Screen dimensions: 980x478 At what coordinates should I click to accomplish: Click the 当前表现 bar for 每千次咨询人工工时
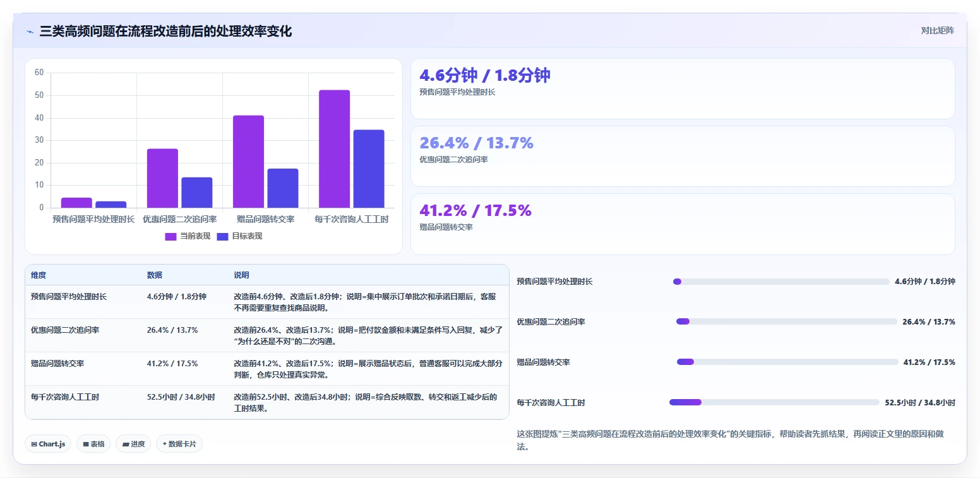(334, 149)
